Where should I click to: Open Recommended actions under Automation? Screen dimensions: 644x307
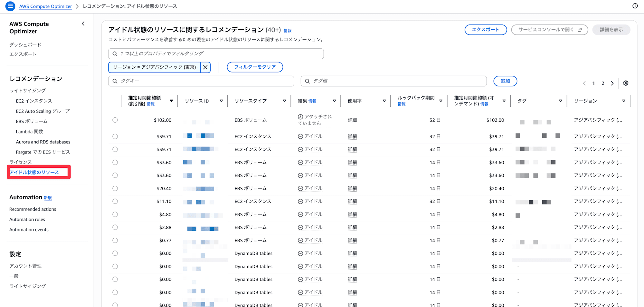coord(33,209)
